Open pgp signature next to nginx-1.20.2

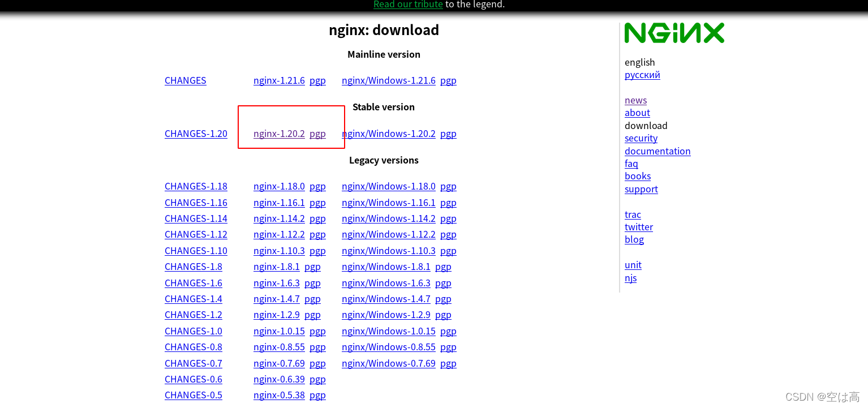[x=317, y=134]
